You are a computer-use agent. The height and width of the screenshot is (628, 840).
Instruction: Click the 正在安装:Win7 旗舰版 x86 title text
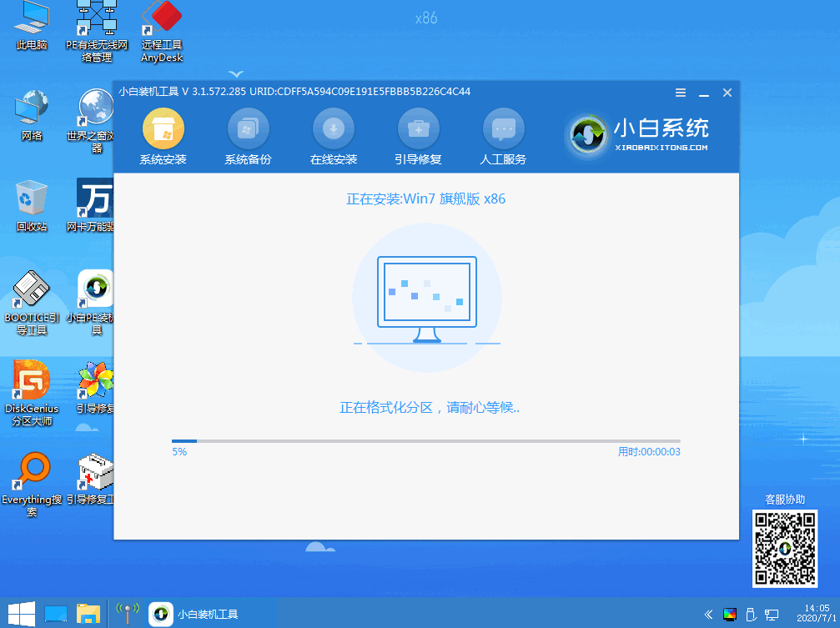click(x=426, y=199)
